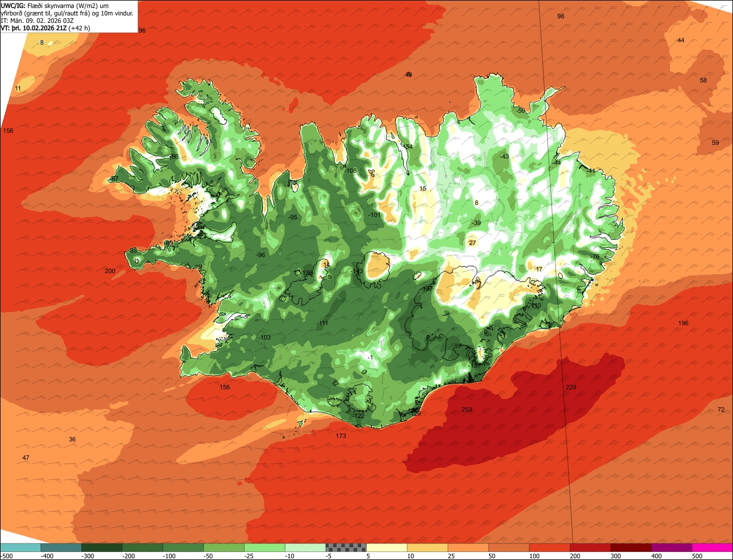Click the -39 value on the map

point(476,223)
